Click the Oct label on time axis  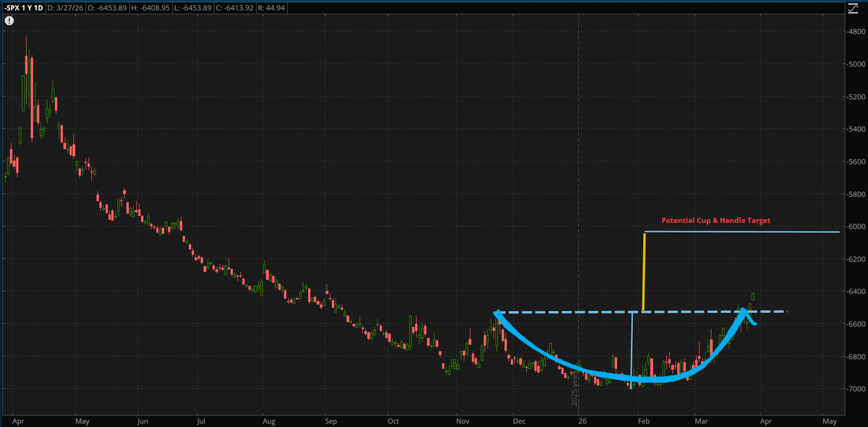[393, 420]
